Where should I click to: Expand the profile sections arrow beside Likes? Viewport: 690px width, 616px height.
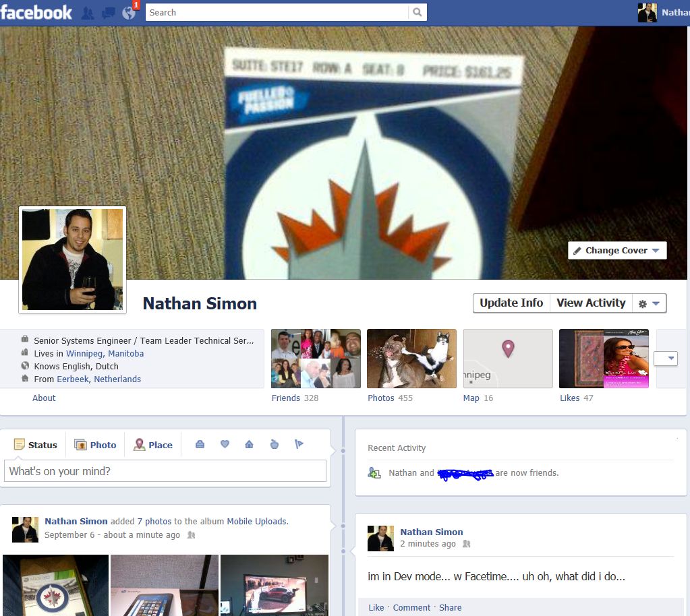(665, 359)
